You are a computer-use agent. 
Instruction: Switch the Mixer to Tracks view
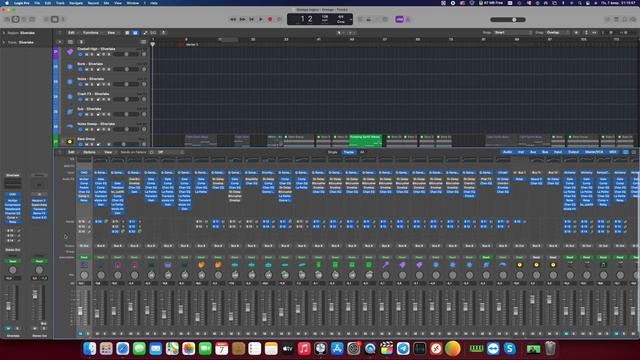349,152
